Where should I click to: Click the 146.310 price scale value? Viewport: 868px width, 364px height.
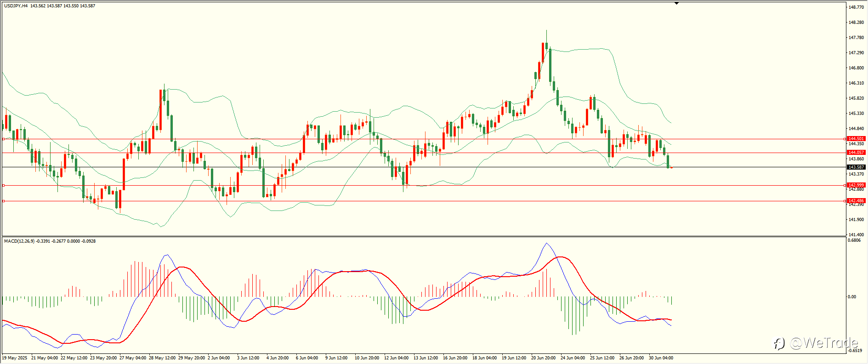(856, 83)
